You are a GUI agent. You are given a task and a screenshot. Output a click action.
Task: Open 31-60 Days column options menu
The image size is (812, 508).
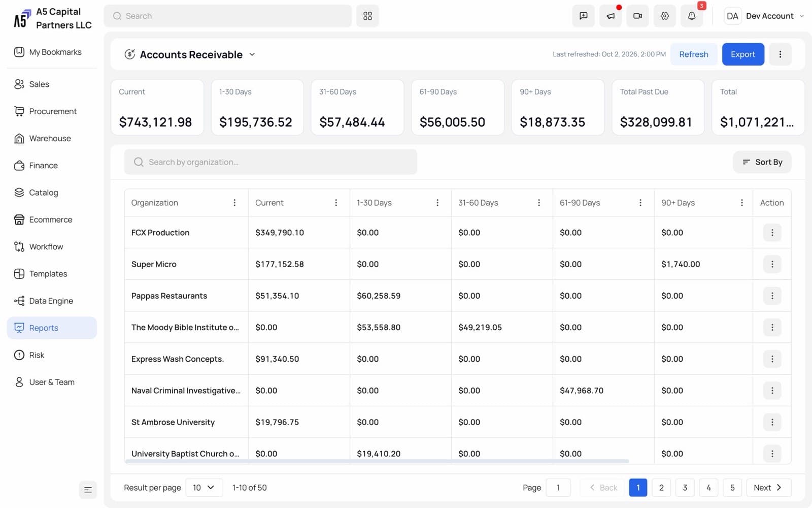539,203
